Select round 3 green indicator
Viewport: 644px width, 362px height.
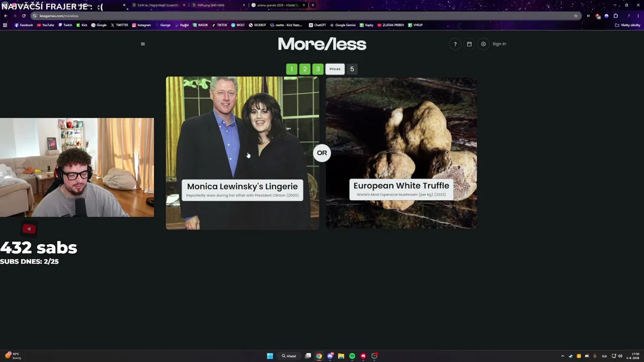coord(318,69)
